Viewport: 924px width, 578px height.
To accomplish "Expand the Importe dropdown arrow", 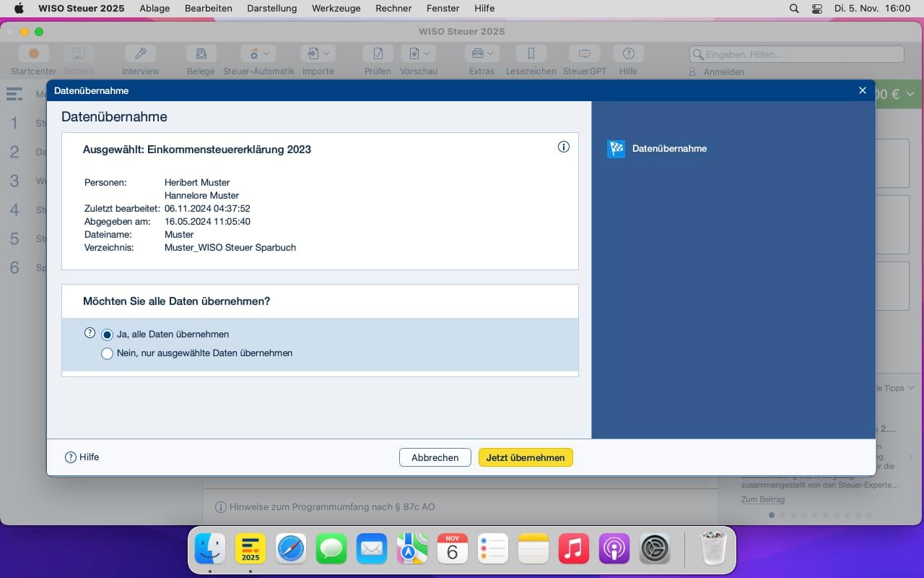I will 326,54.
